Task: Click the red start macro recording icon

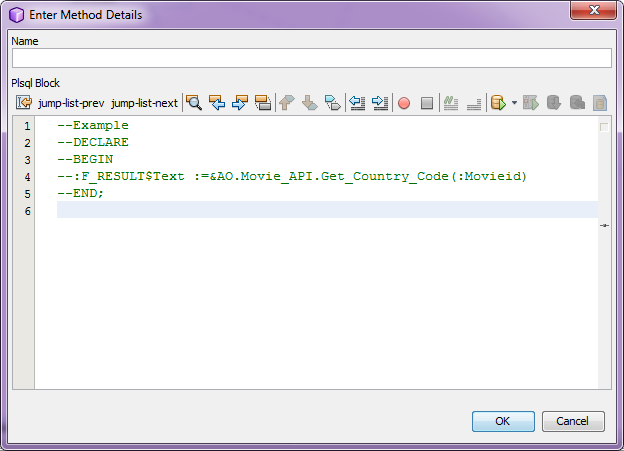Action: coord(404,103)
